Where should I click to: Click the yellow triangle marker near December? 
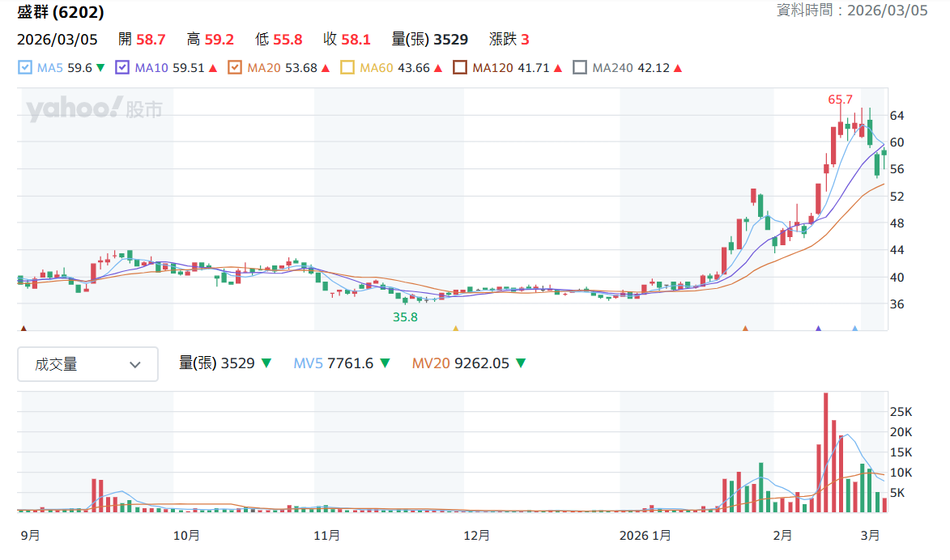[456, 328]
